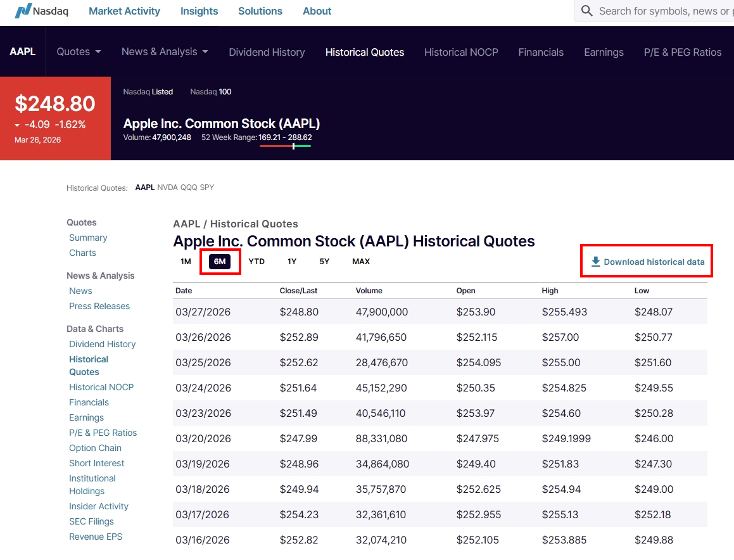Select 6M time range
734x560 pixels.
220,261
